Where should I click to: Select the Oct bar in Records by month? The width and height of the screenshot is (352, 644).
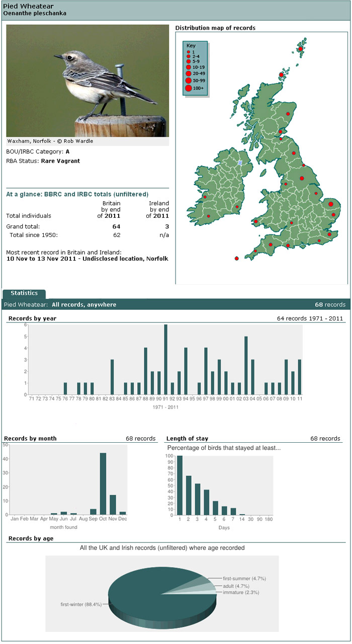(103, 484)
